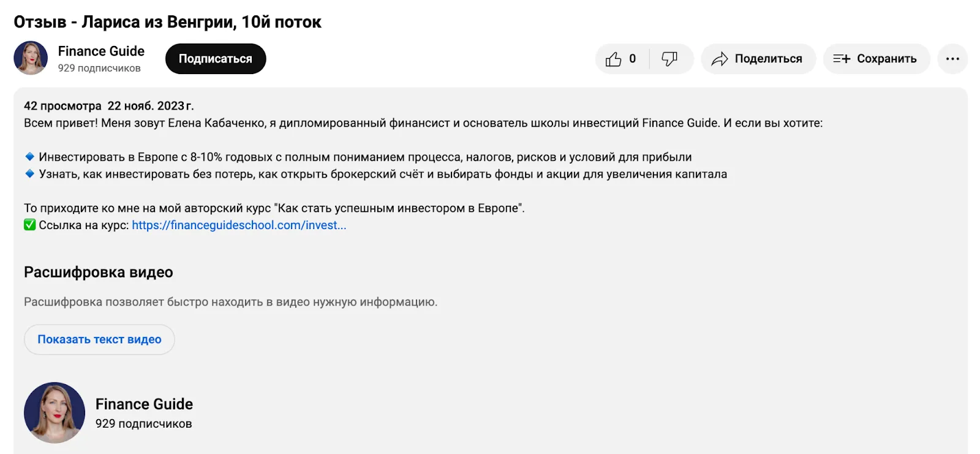Click video title Отзыв - Лариса из Венгрии
Screen dimensions: 980x454
click(167, 22)
